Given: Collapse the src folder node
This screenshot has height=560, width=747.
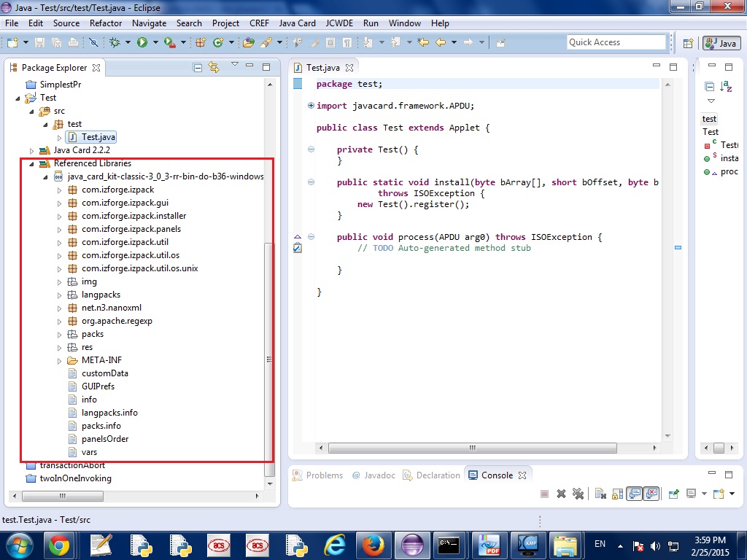Looking at the screenshot, I should pyautogui.click(x=32, y=112).
